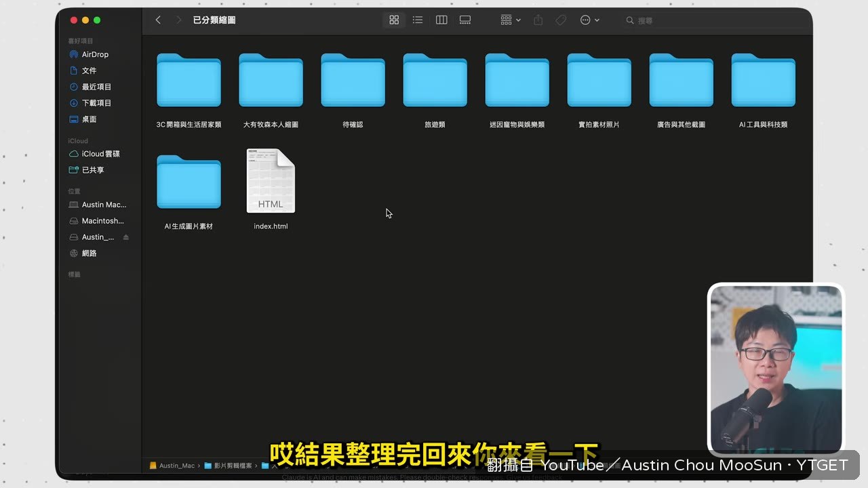Open 已共享 in the sidebar

pyautogui.click(x=93, y=170)
